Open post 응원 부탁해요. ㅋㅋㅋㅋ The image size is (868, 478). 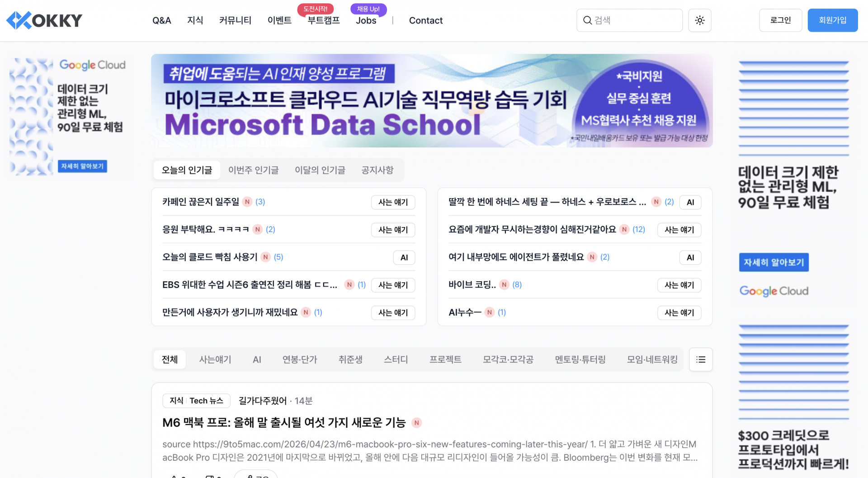pos(206,229)
